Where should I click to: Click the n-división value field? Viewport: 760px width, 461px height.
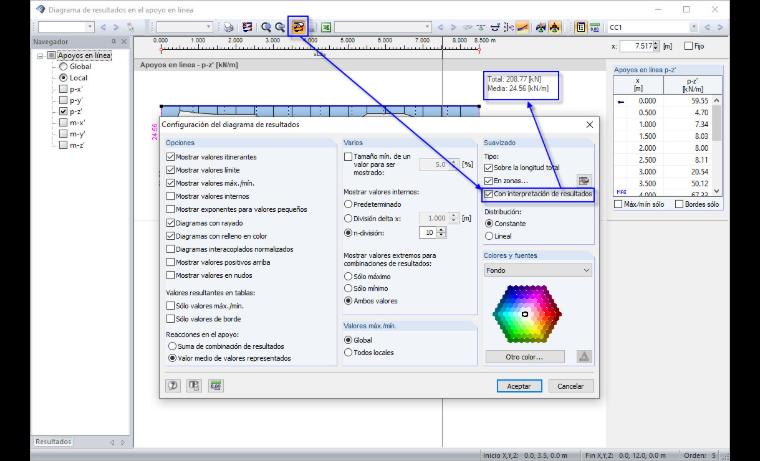(x=428, y=233)
